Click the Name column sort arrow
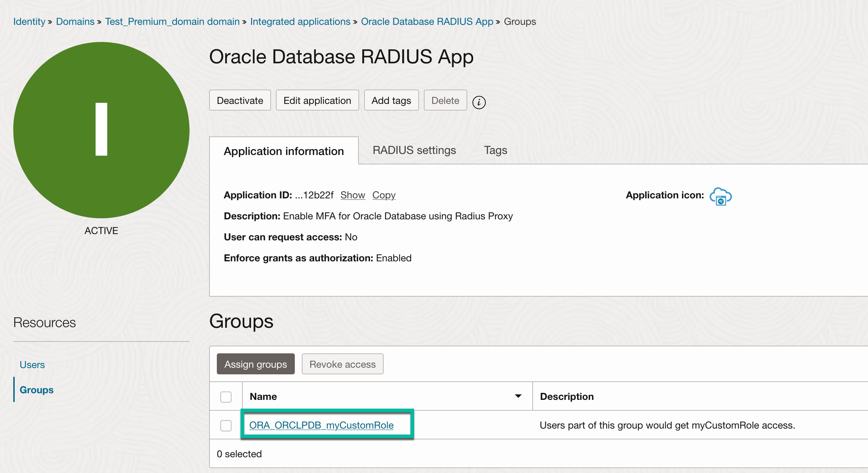 [518, 396]
